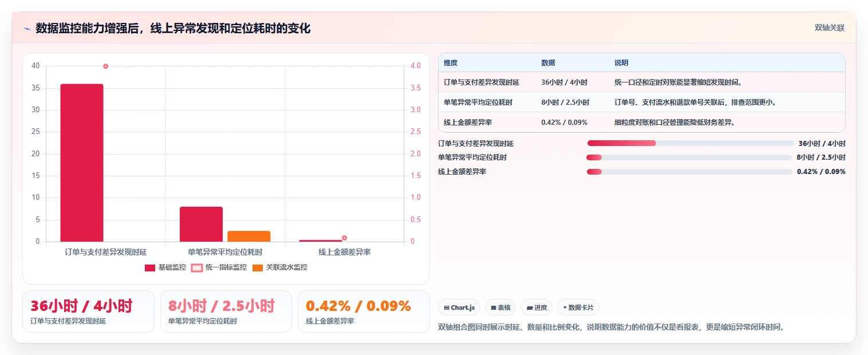Click table cell 单笔异常平均定位耗时
Viewport: 868px width, 355px height.
(478, 102)
